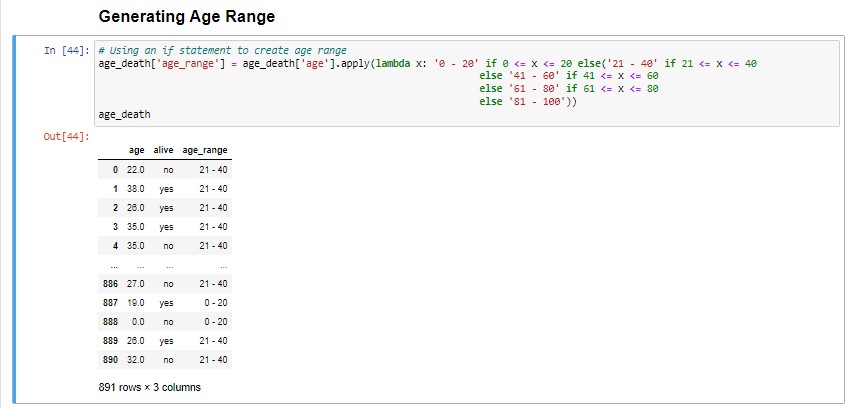The height and width of the screenshot is (408, 854).
Task: Click inside the code cell editor
Action: coord(466,83)
